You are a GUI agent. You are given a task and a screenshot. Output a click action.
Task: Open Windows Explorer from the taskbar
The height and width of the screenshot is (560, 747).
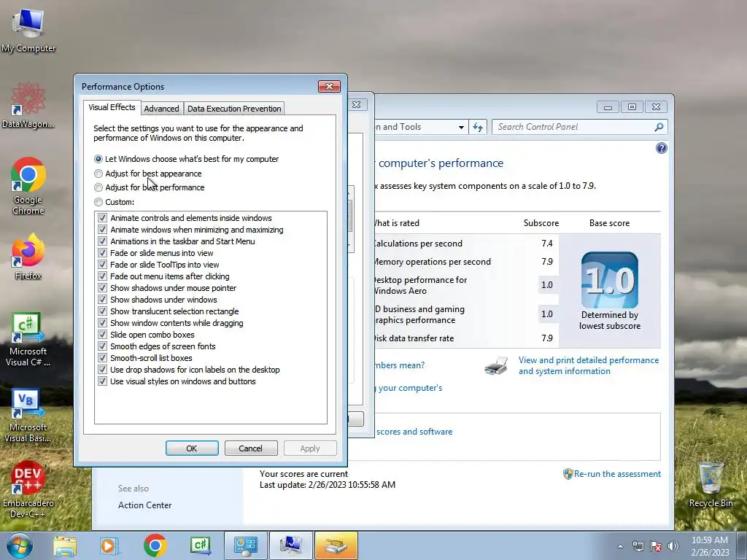click(65, 545)
